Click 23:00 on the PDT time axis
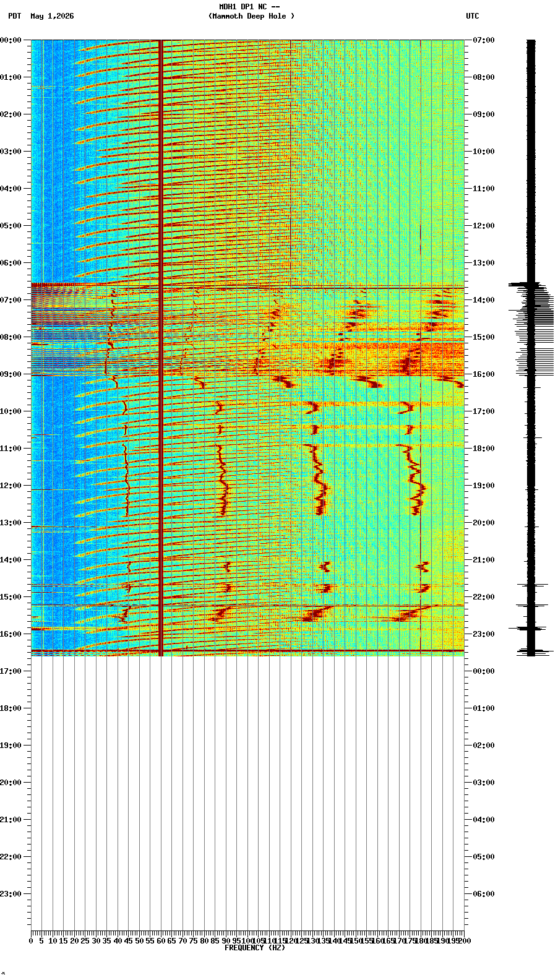This screenshot has width=558, height=980. click(x=11, y=894)
